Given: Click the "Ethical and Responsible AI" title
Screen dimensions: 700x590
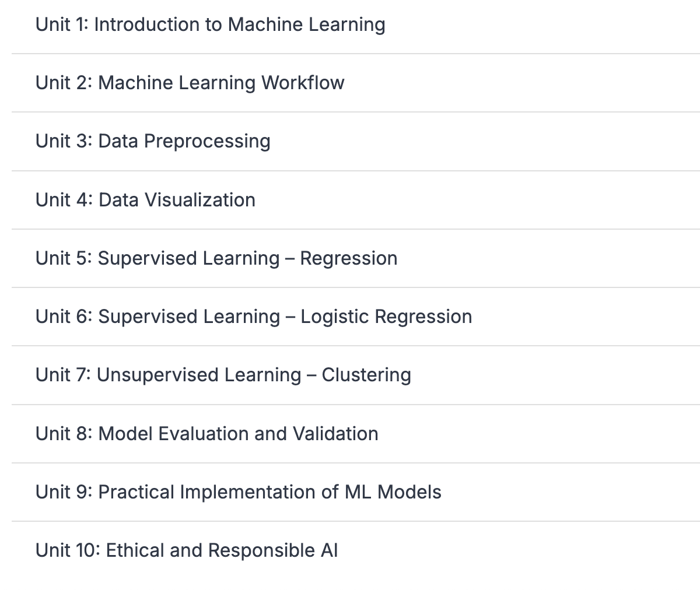Looking at the screenshot, I should click(222, 550).
